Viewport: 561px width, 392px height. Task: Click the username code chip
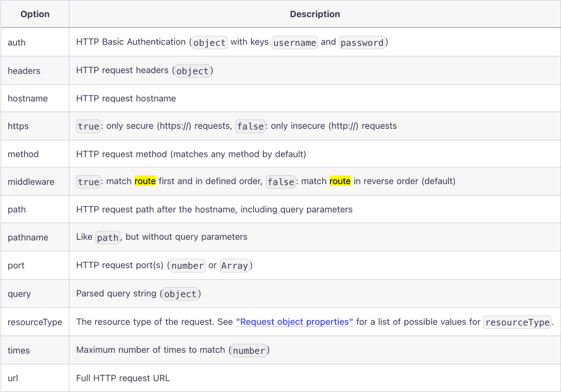point(294,42)
